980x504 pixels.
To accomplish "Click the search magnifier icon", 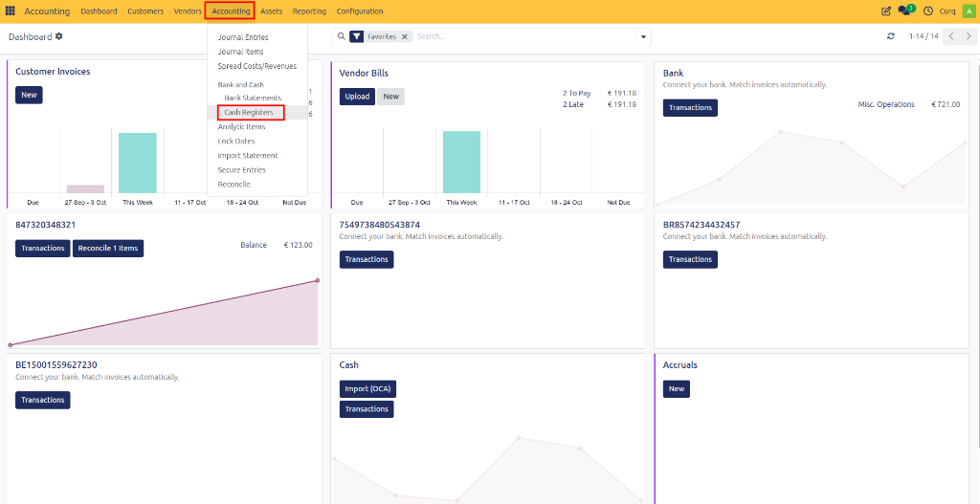I will (342, 36).
